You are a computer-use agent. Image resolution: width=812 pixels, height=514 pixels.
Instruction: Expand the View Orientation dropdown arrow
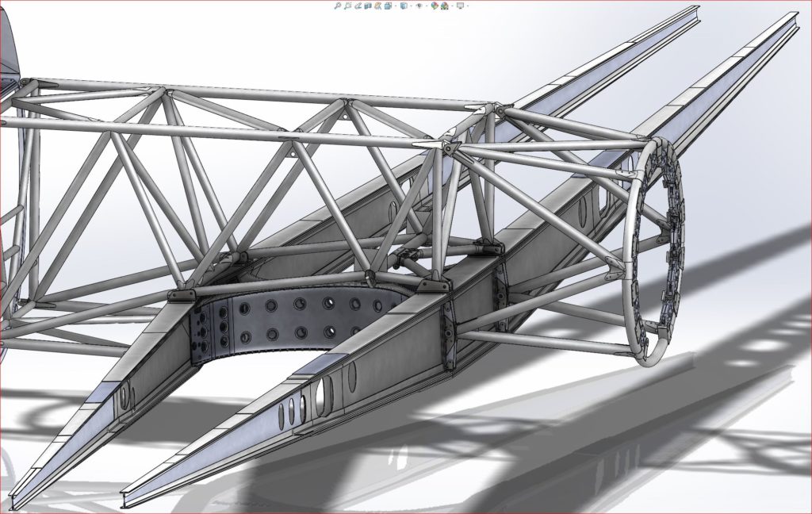coord(395,6)
